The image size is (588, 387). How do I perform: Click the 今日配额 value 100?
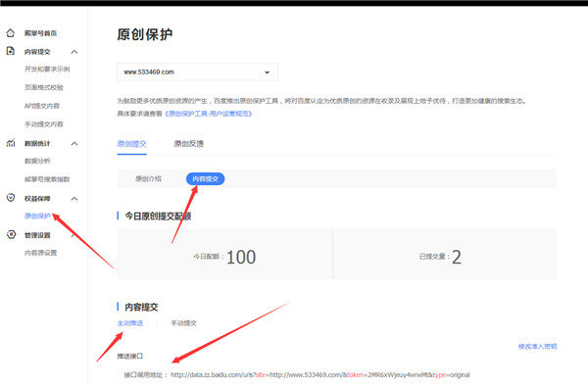pyautogui.click(x=241, y=258)
